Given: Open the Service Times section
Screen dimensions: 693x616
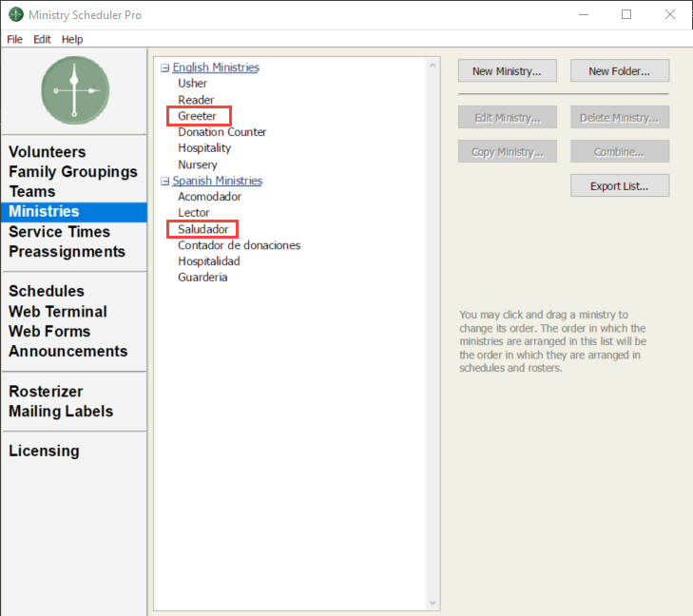Looking at the screenshot, I should [x=59, y=232].
